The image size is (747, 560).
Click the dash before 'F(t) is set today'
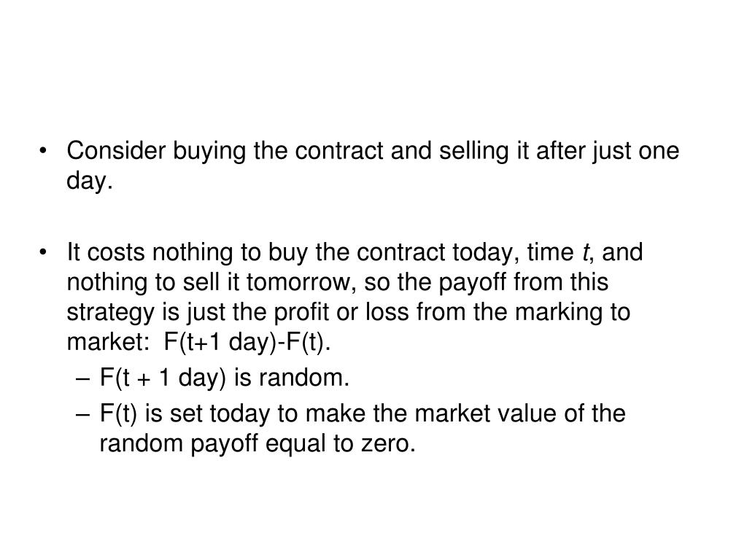click(x=82, y=414)
